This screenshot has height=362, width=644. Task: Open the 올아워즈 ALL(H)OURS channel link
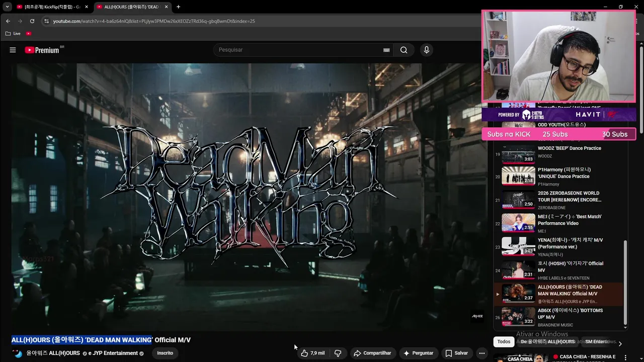53,353
